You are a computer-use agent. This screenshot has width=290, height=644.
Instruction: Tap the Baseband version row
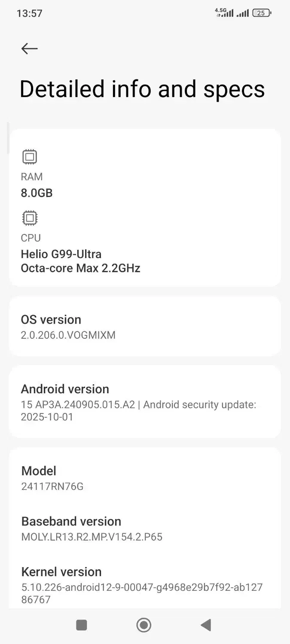point(145,529)
